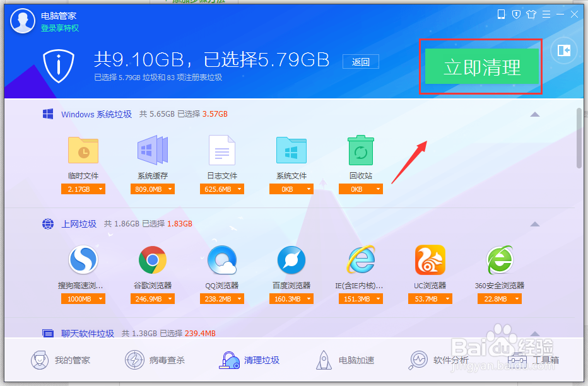This screenshot has width=588, height=386.
Task: Open the 625.6MB dropdown under 日志文件
Action: (x=222, y=189)
